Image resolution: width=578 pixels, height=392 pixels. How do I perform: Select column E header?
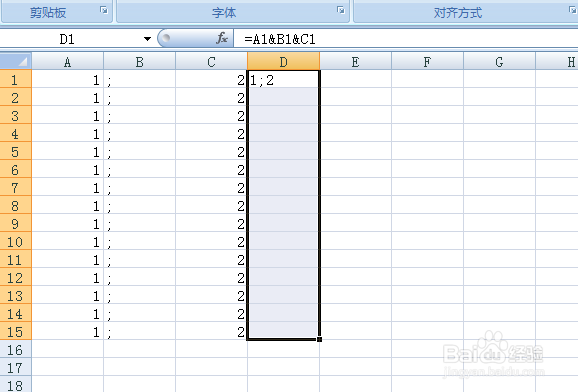coord(355,61)
